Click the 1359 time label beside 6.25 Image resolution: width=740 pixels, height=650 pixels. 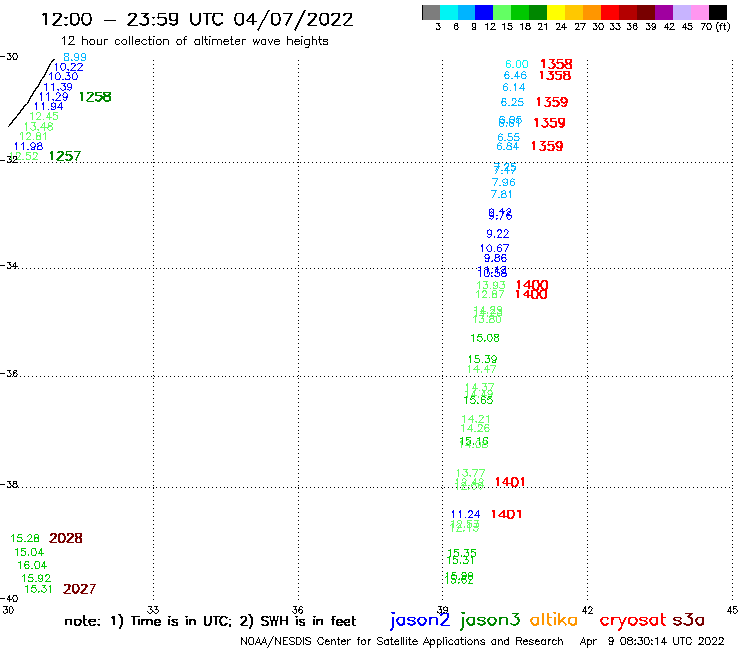552,102
